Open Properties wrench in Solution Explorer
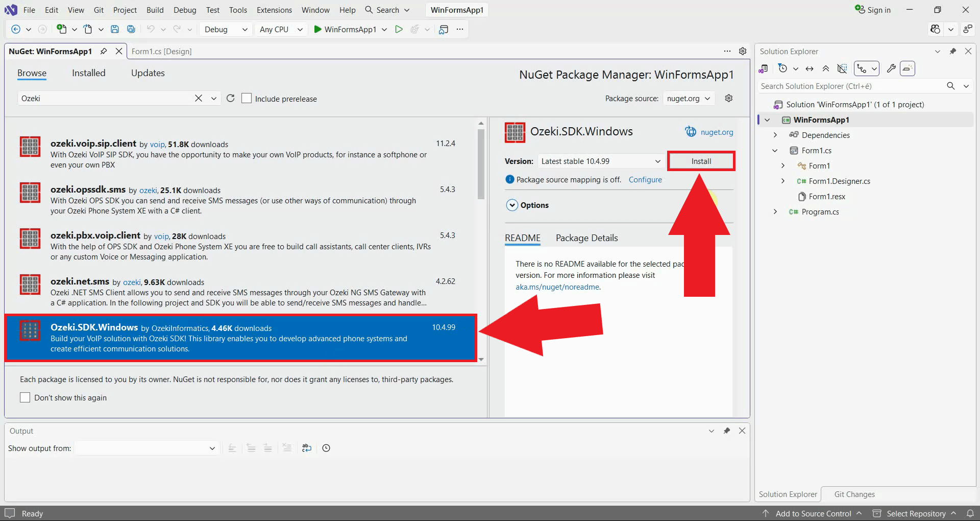 [x=891, y=68]
